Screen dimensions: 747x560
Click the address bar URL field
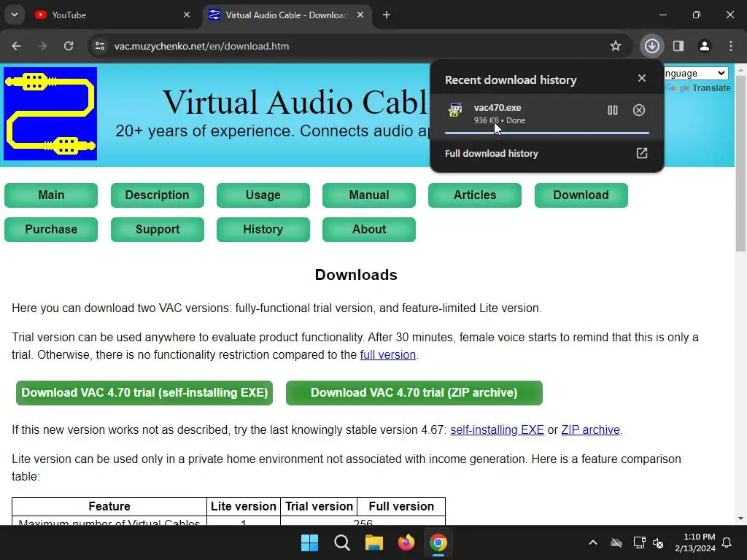352,46
